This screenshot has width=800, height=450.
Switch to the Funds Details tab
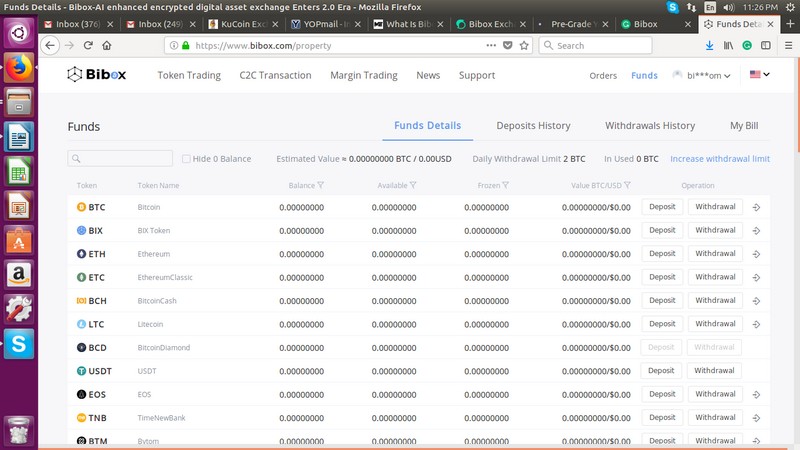click(428, 126)
